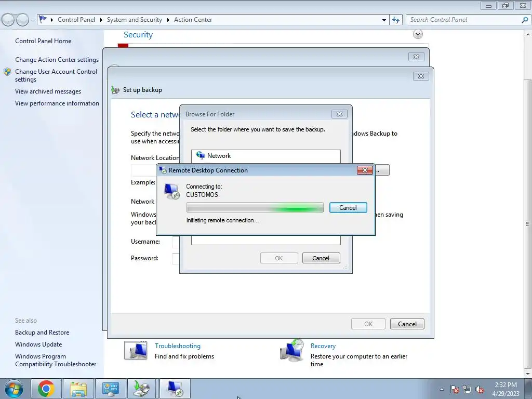Collapse the Security section chevron
Screen dimensions: 532x399
[418, 34]
